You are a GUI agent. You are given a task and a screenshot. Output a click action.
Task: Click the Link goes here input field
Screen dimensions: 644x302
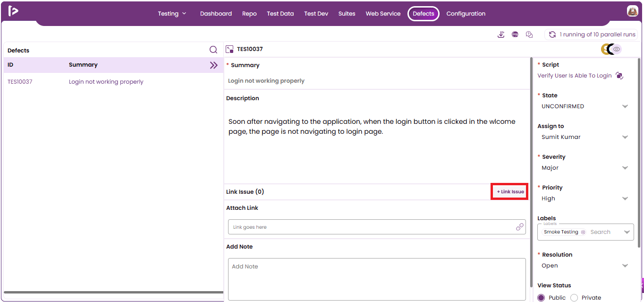pos(377,227)
